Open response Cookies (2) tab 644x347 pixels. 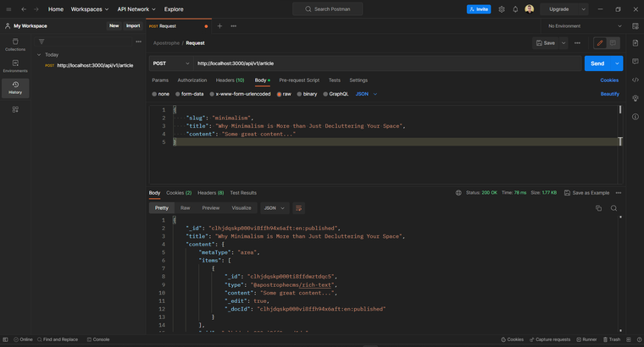[179, 193]
